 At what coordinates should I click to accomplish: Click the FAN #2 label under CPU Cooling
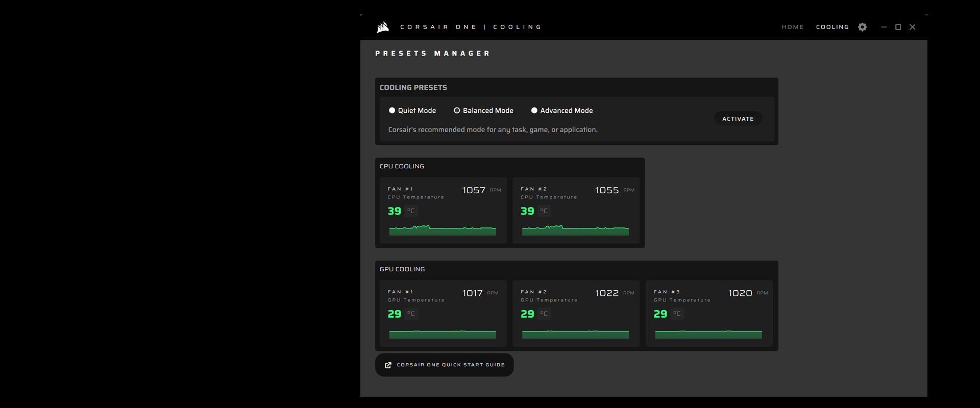533,189
